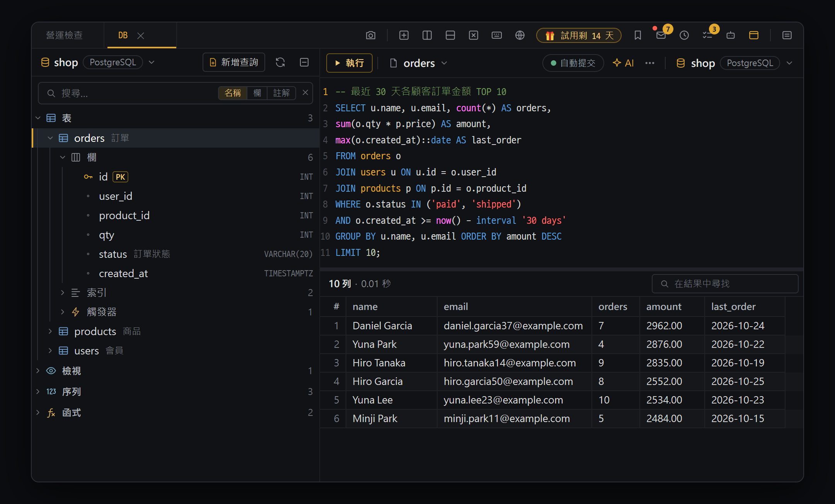Click the 執行 run button
The width and height of the screenshot is (835, 504).
pyautogui.click(x=349, y=63)
